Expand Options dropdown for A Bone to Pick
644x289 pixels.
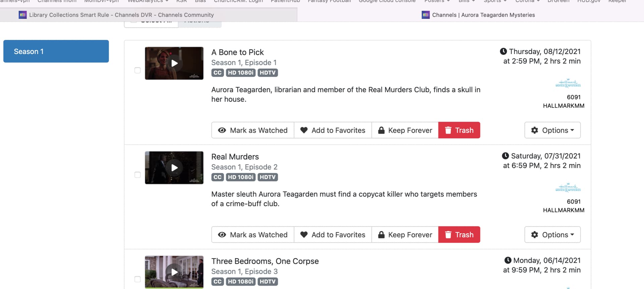pos(552,130)
